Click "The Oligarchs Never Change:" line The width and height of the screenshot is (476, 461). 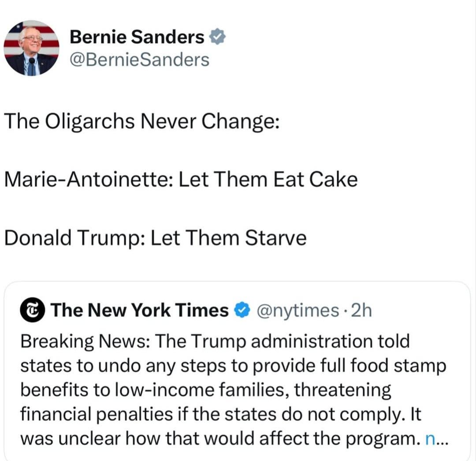coord(142,120)
